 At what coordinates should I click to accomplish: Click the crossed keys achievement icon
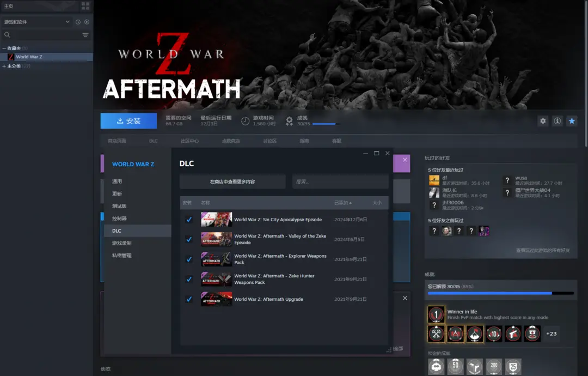[436, 333]
